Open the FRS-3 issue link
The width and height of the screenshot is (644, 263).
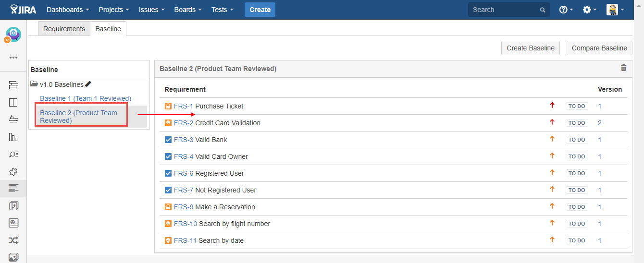(x=184, y=140)
